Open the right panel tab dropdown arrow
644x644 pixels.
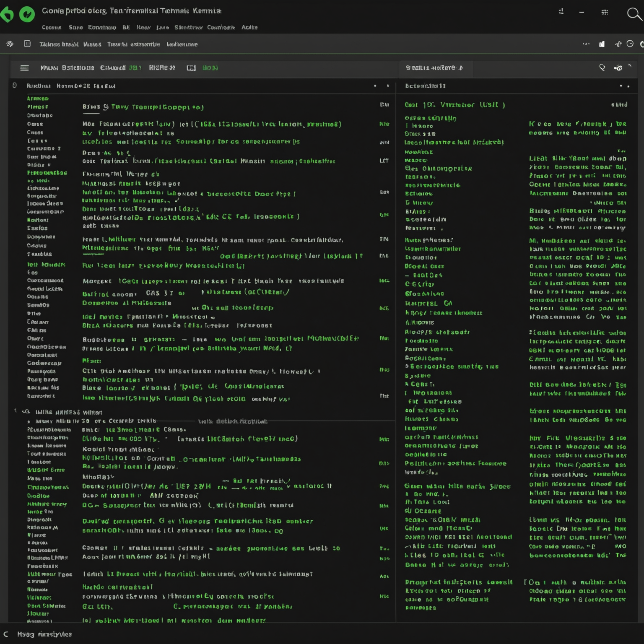pos(461,68)
